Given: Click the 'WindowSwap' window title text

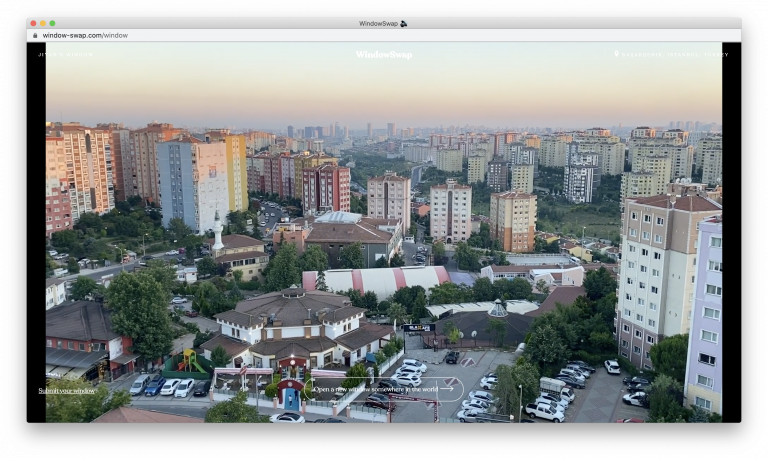Looking at the screenshot, I should click(x=378, y=23).
